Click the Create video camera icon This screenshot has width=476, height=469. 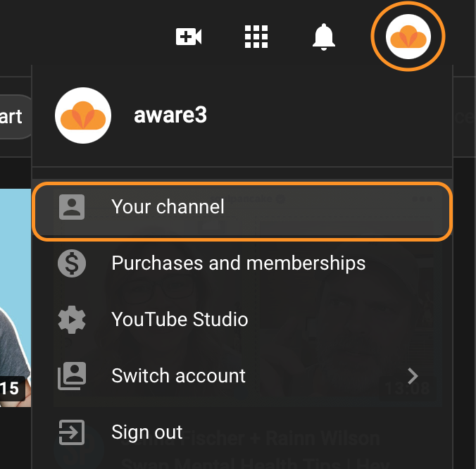point(189,37)
